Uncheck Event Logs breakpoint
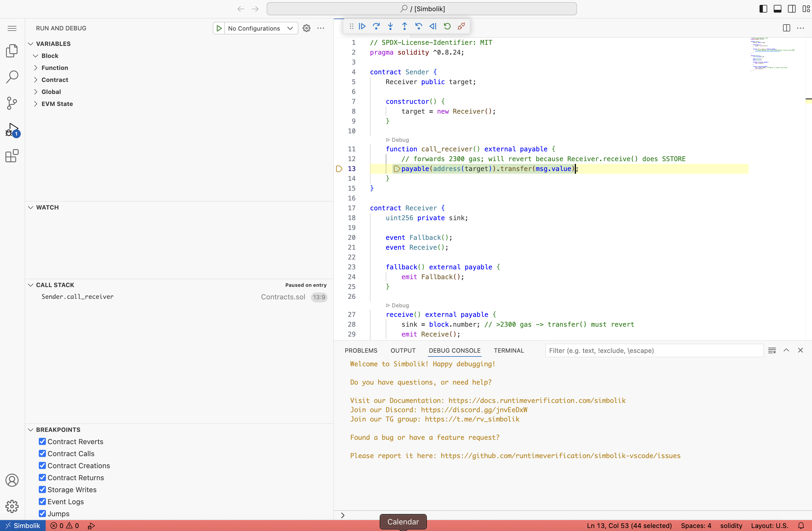This screenshot has height=531, width=812. [x=42, y=502]
